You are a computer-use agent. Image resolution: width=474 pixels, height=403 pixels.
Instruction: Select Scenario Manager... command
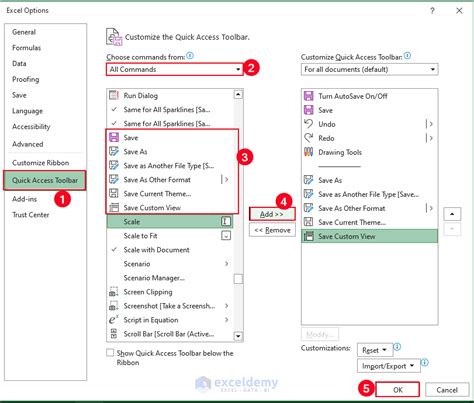[x=170, y=278]
